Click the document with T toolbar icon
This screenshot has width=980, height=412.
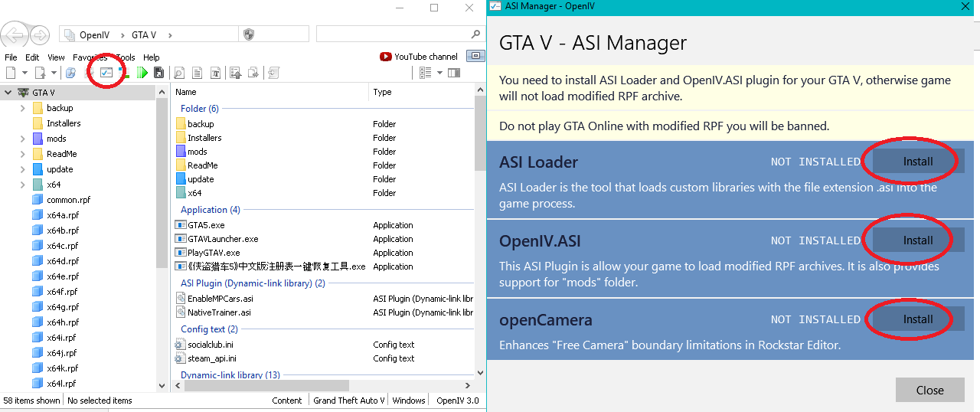click(216, 73)
